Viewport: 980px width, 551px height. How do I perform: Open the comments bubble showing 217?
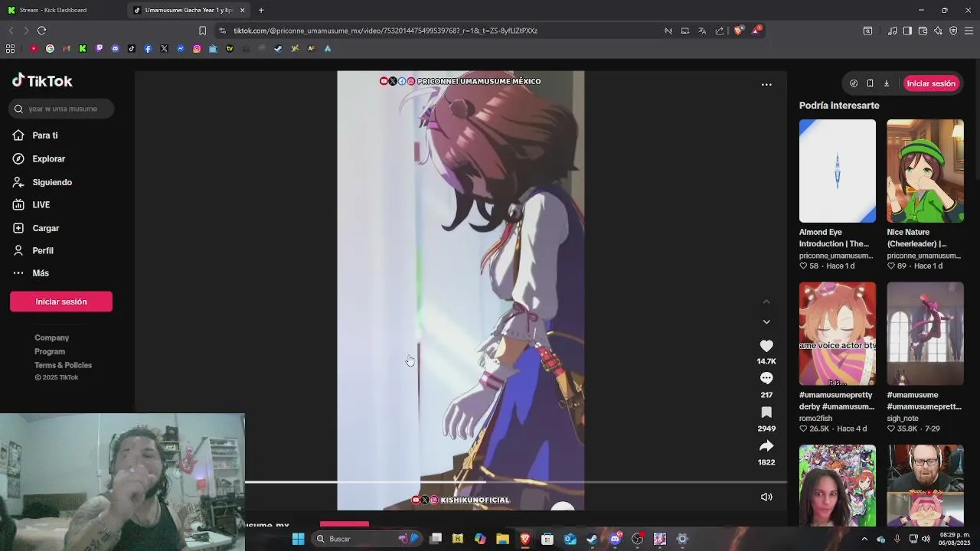[766, 378]
